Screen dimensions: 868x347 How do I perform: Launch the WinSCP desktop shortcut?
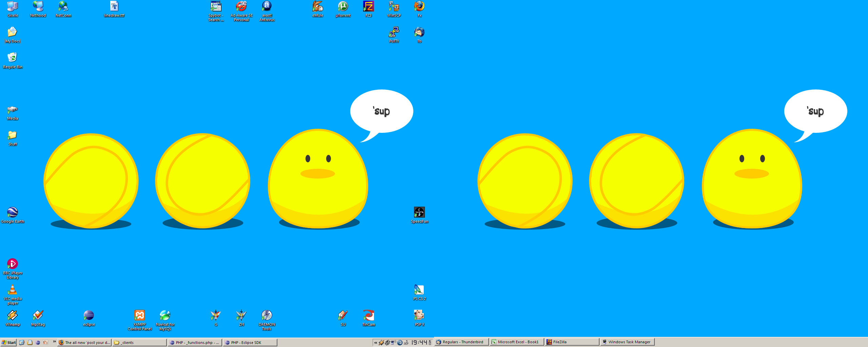394,9
